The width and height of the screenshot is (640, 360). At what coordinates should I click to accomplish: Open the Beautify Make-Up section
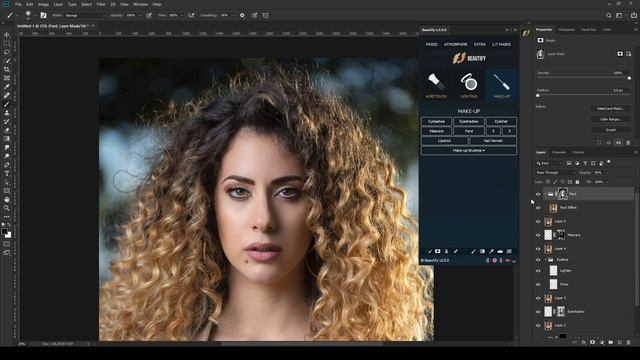click(501, 85)
